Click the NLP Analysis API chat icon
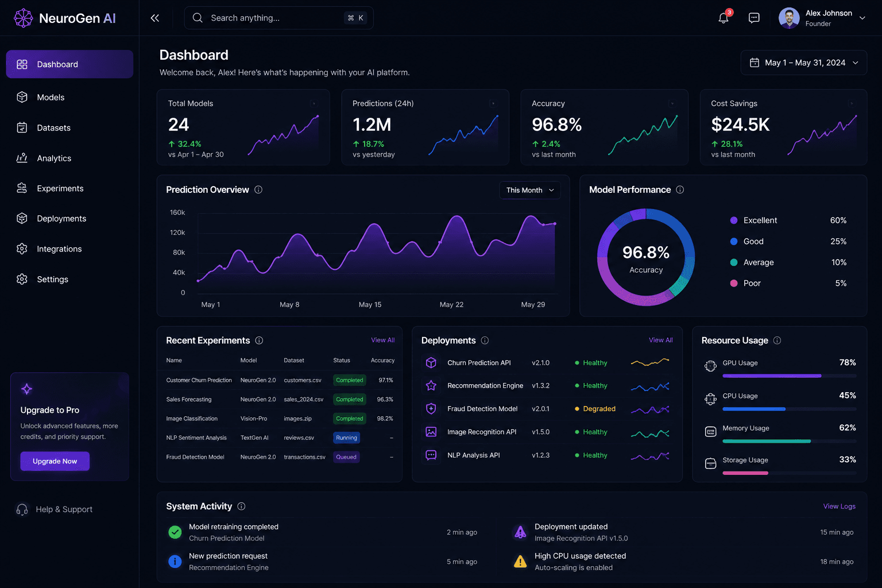Image resolution: width=882 pixels, height=588 pixels. (x=431, y=455)
